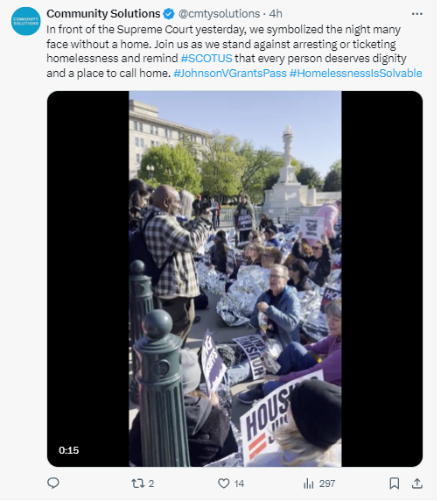
Task: Open the @cmtysolutions handle
Action: 219,14
